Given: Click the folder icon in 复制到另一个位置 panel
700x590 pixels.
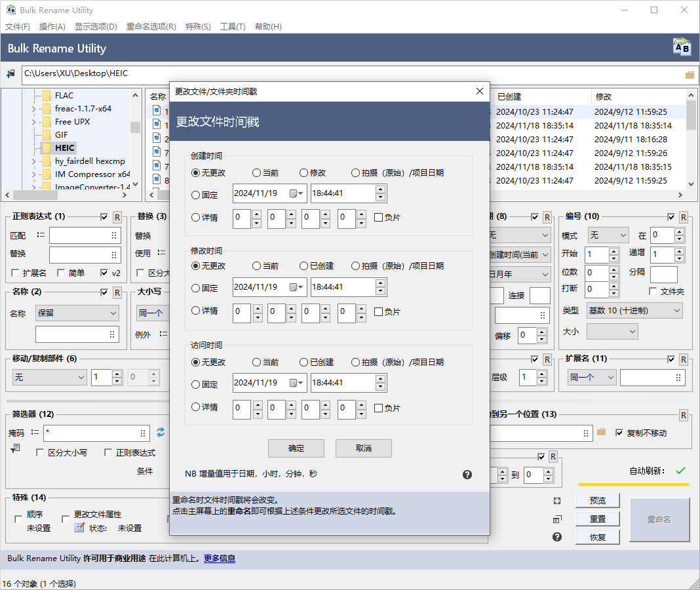Looking at the screenshot, I should tap(602, 432).
